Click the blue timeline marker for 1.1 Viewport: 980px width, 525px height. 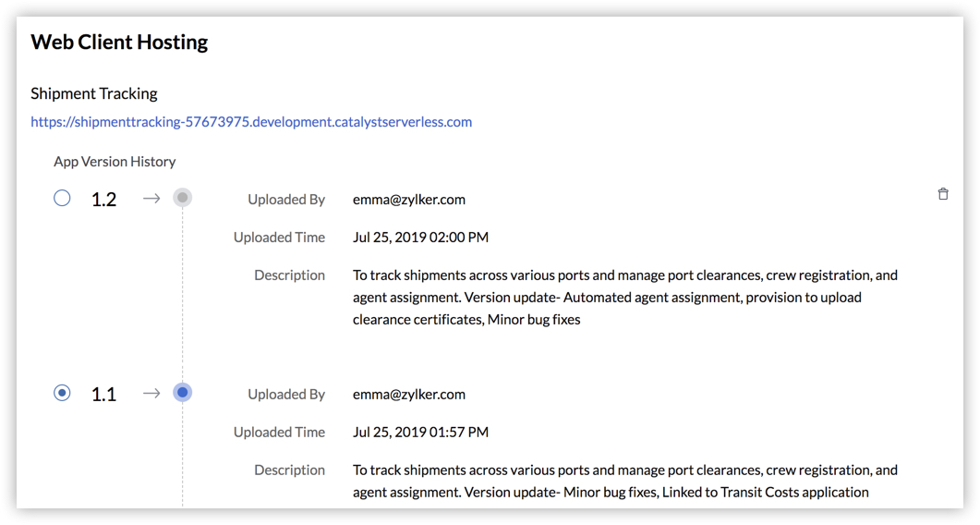pyautogui.click(x=183, y=392)
